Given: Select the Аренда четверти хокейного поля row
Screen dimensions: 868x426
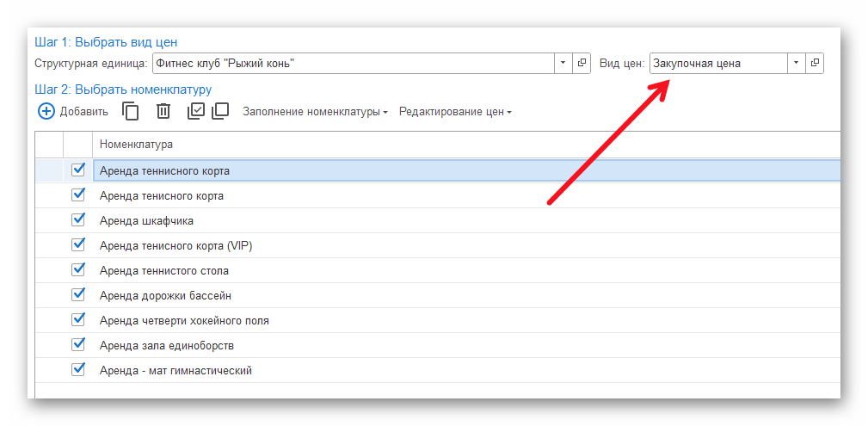Looking at the screenshot, I should pyautogui.click(x=184, y=321).
